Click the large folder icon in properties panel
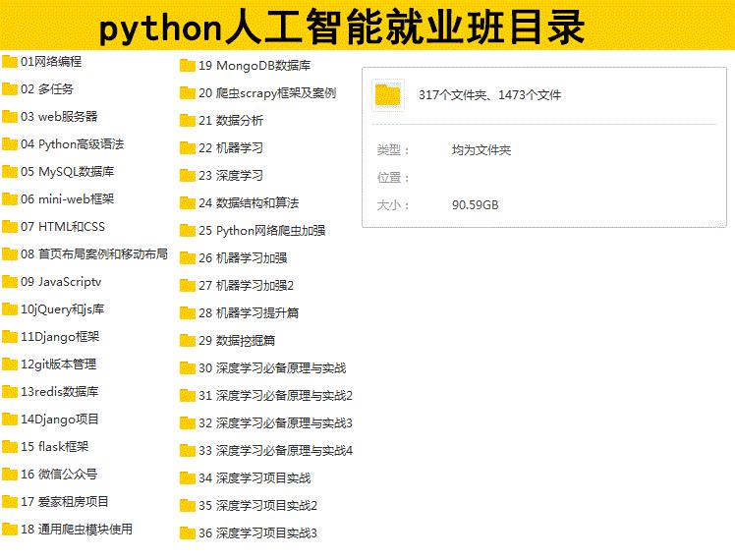This screenshot has height=560, width=735. (x=388, y=95)
